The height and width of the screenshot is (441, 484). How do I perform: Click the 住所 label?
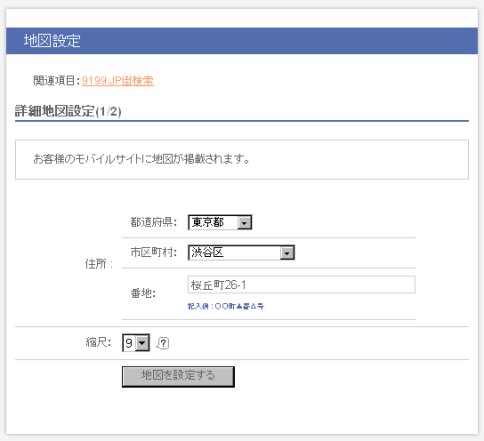click(99, 264)
